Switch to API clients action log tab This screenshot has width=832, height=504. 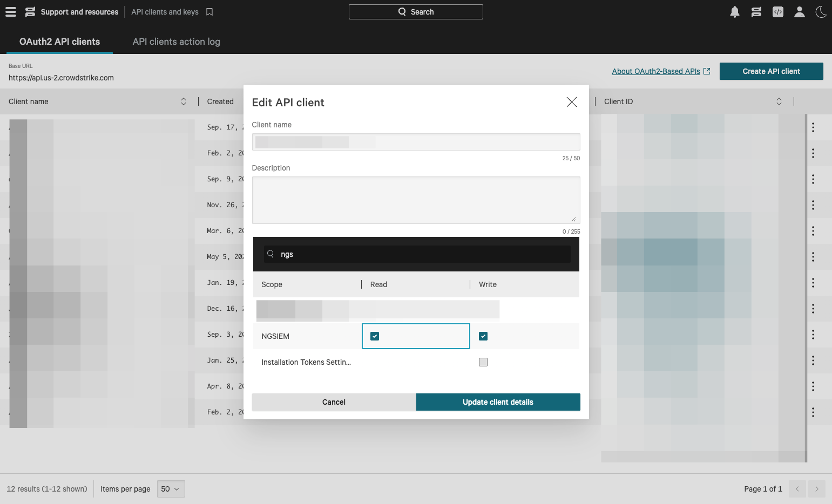point(176,42)
